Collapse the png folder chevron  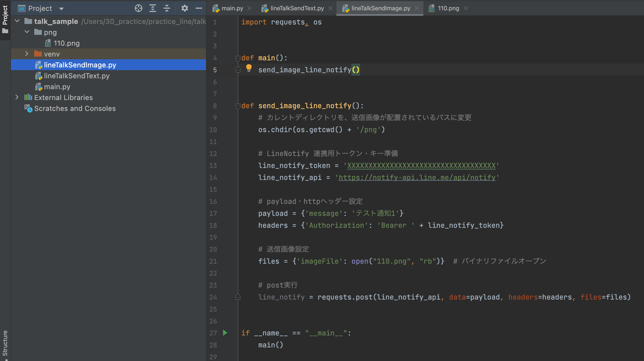pyautogui.click(x=27, y=32)
